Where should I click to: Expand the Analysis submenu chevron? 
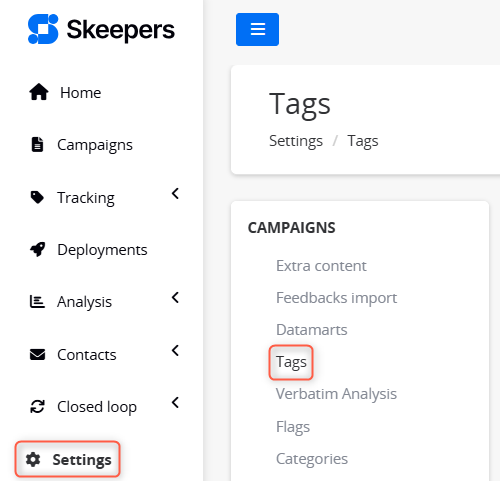pyautogui.click(x=175, y=297)
